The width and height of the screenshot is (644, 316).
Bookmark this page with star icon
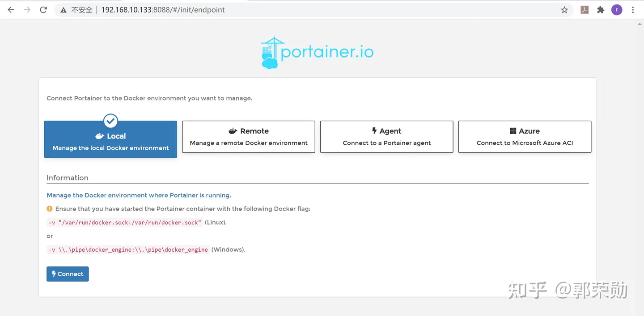coord(564,10)
